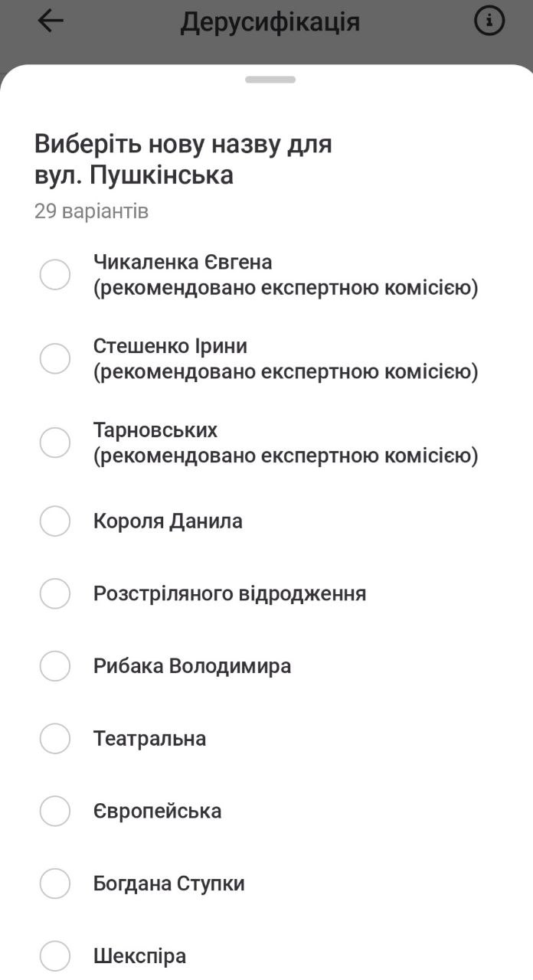Tap the Чикаленка Євгена option label

click(182, 263)
